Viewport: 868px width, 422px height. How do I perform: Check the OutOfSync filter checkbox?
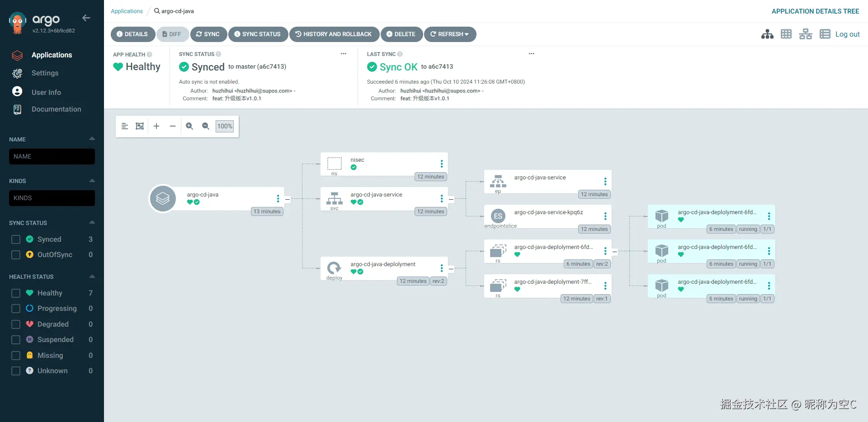[16, 255]
